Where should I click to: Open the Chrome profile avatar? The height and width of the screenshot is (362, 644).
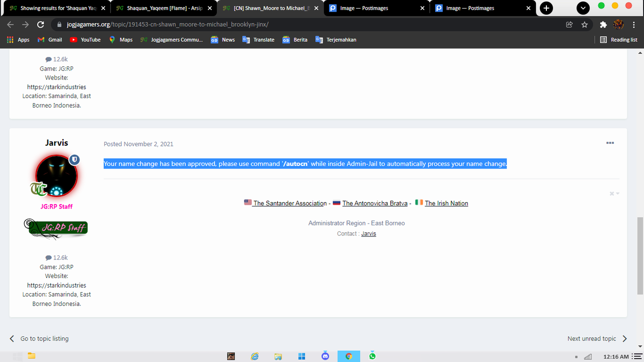pyautogui.click(x=618, y=25)
